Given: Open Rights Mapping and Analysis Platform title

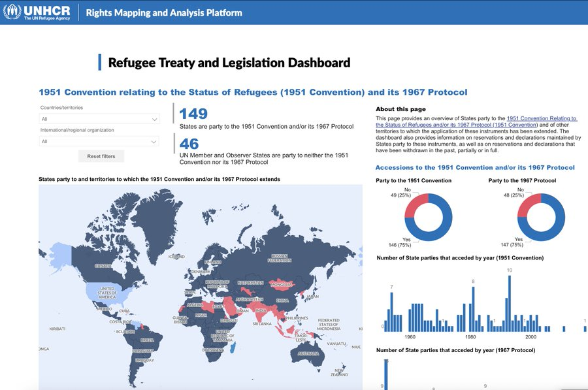Looking at the screenshot, I should pos(164,13).
